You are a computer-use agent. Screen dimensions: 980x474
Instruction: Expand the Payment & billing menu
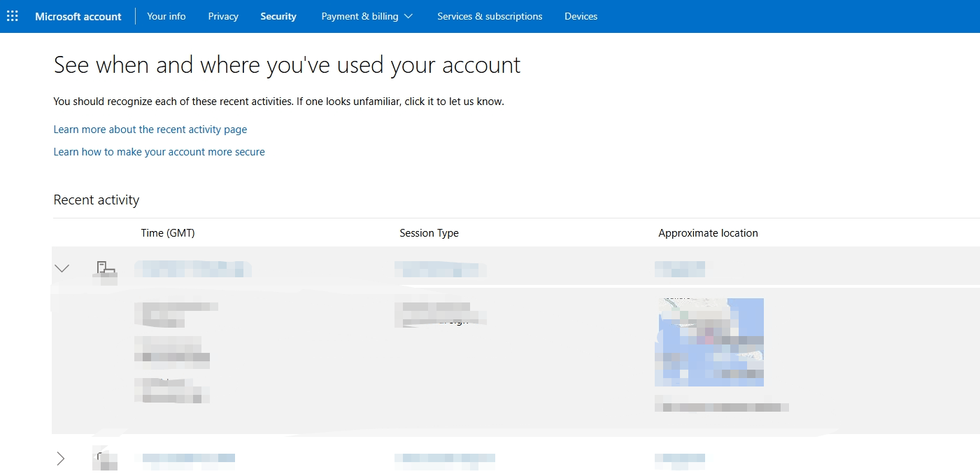click(367, 16)
